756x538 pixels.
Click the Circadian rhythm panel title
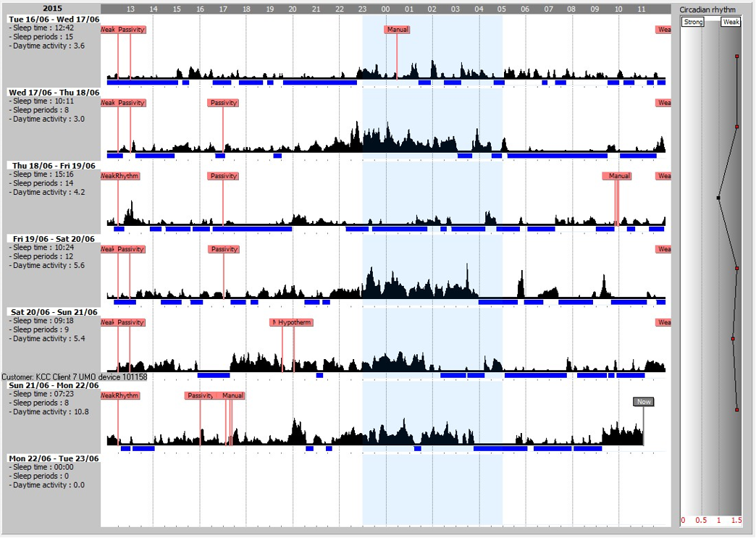click(x=709, y=10)
